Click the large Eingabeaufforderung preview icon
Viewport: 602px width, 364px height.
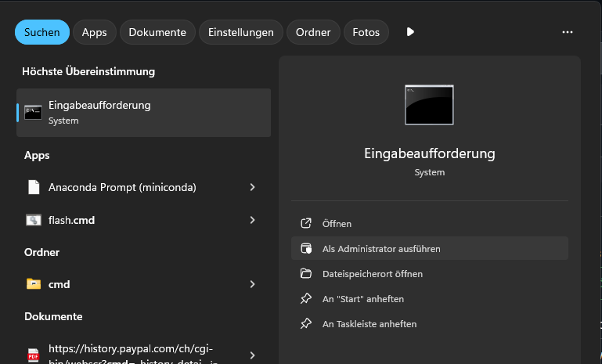pos(429,105)
